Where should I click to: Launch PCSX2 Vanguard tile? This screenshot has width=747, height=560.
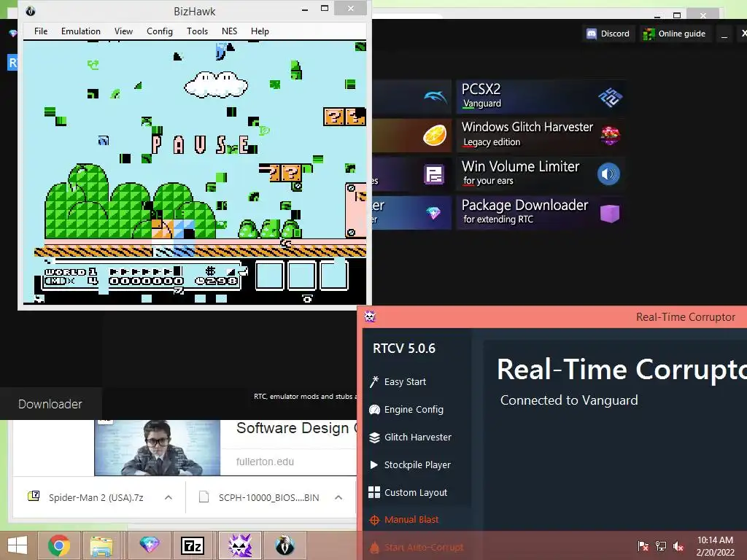541,97
